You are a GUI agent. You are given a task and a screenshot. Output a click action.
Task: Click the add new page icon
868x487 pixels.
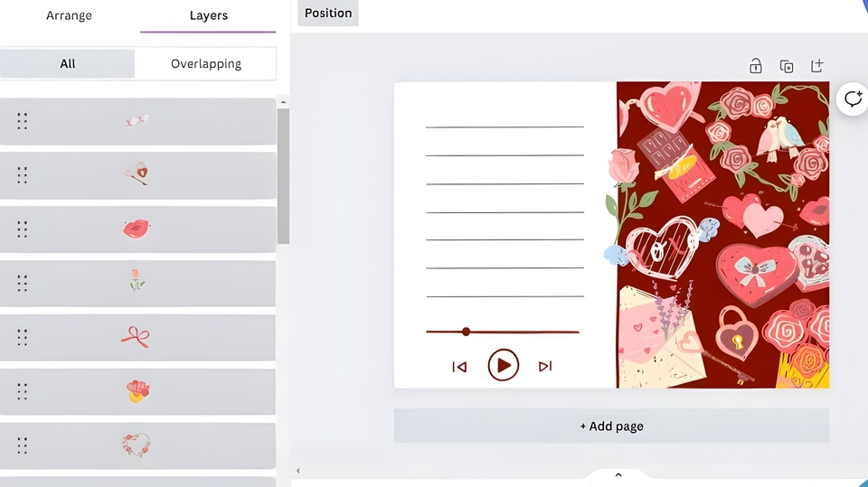(x=817, y=66)
